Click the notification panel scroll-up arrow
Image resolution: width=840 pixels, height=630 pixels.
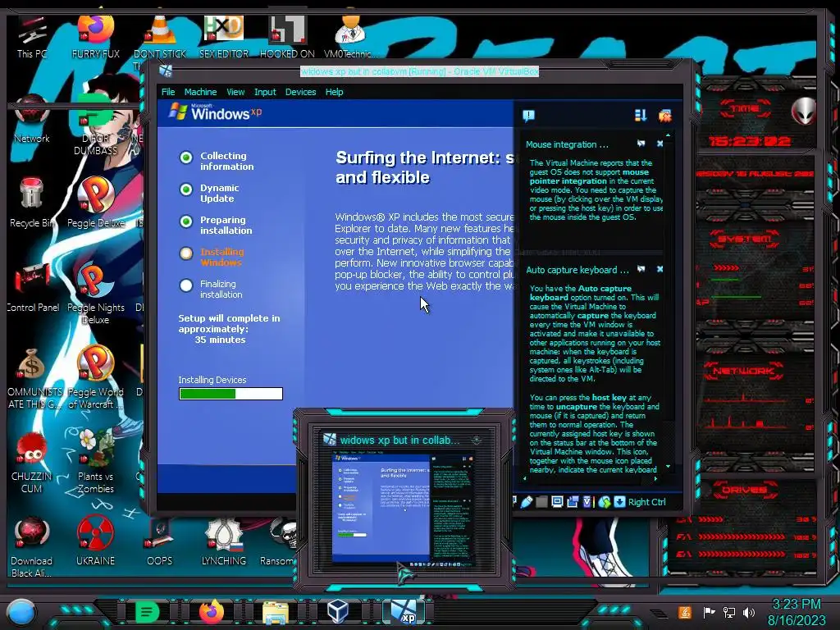click(668, 135)
